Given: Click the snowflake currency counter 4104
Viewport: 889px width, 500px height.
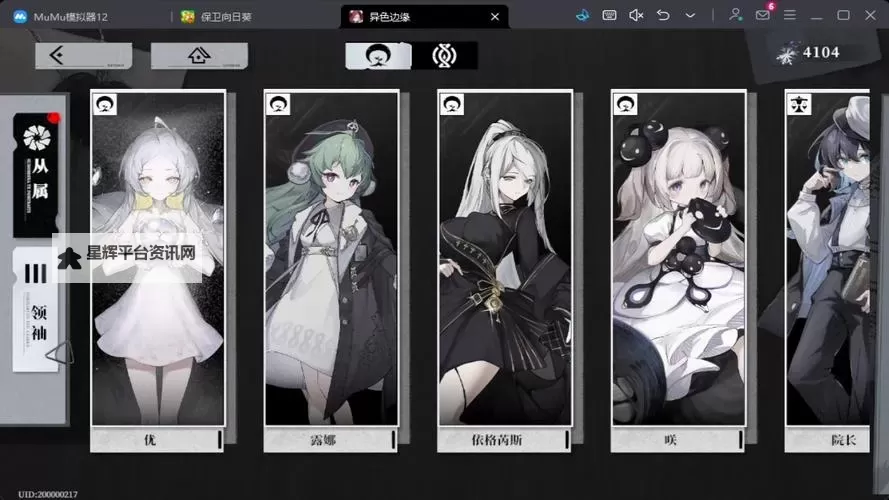Looking at the screenshot, I should tap(808, 53).
